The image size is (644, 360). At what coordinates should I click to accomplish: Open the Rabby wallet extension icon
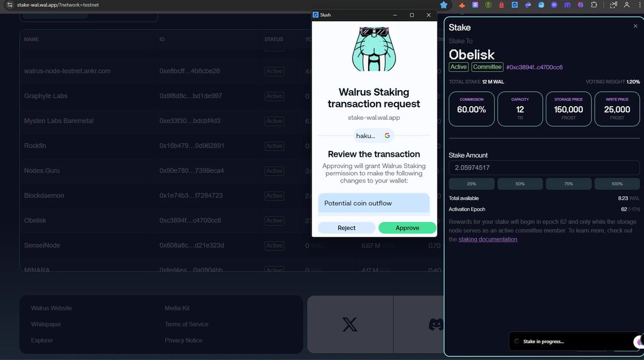528,5
